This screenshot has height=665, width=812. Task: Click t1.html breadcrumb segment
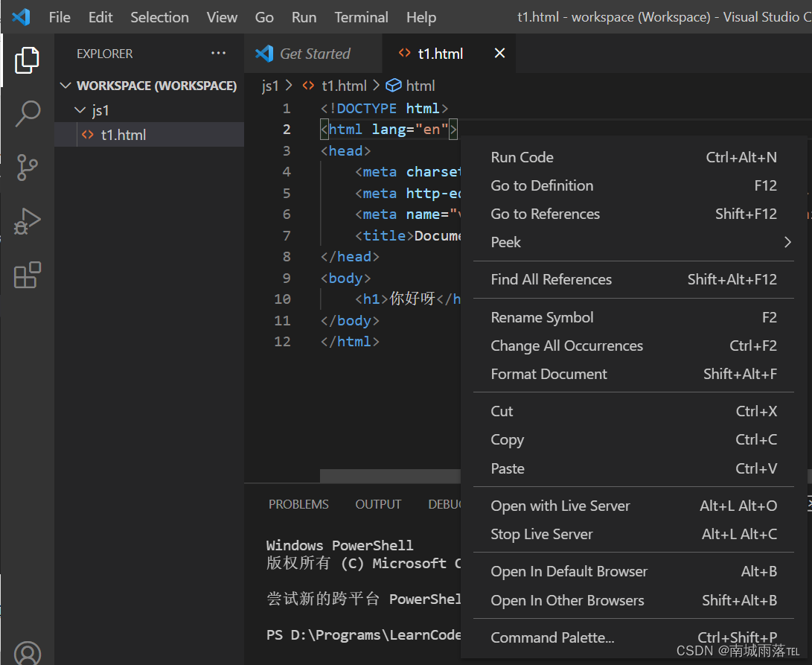coord(343,86)
